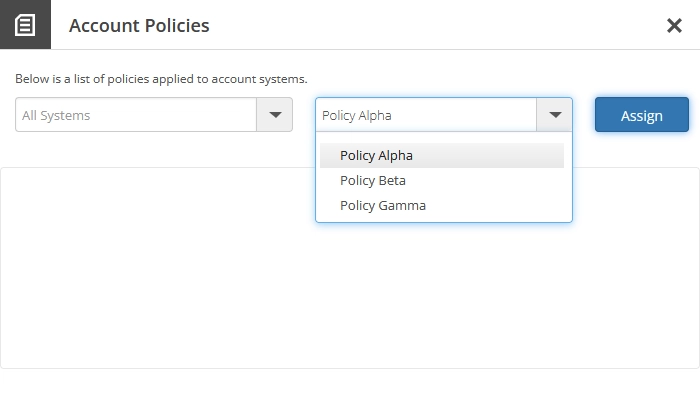Click the Account Policies title text
Viewport: 700px width, 394px height.
point(139,25)
